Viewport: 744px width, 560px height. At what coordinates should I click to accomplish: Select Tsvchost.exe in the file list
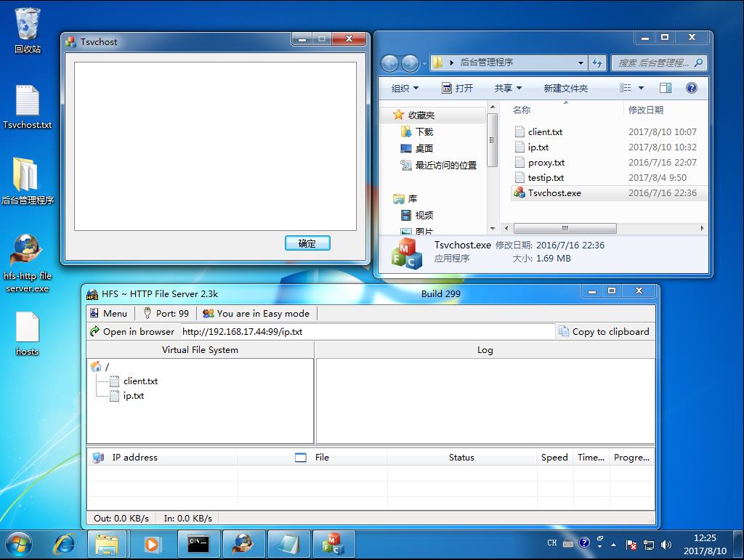coord(554,193)
